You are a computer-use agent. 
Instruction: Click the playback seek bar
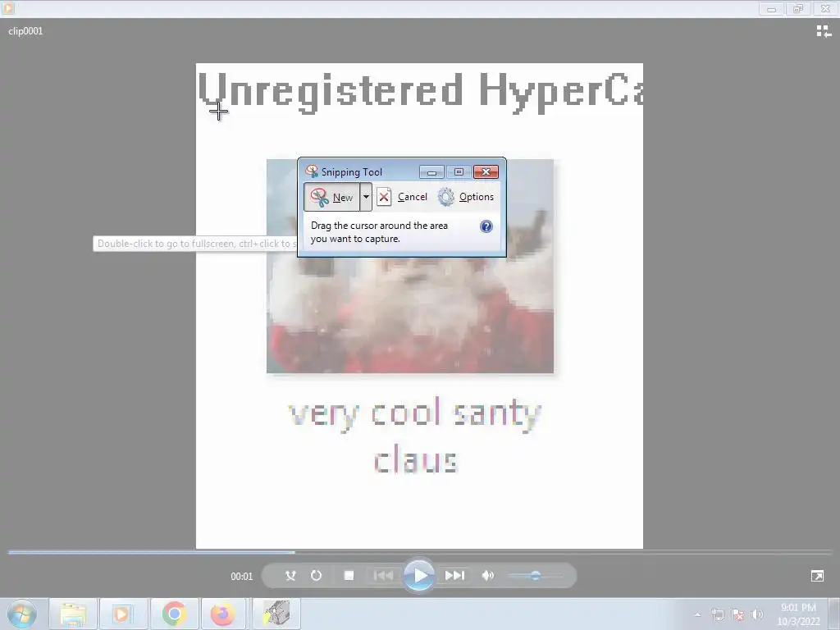click(420, 552)
